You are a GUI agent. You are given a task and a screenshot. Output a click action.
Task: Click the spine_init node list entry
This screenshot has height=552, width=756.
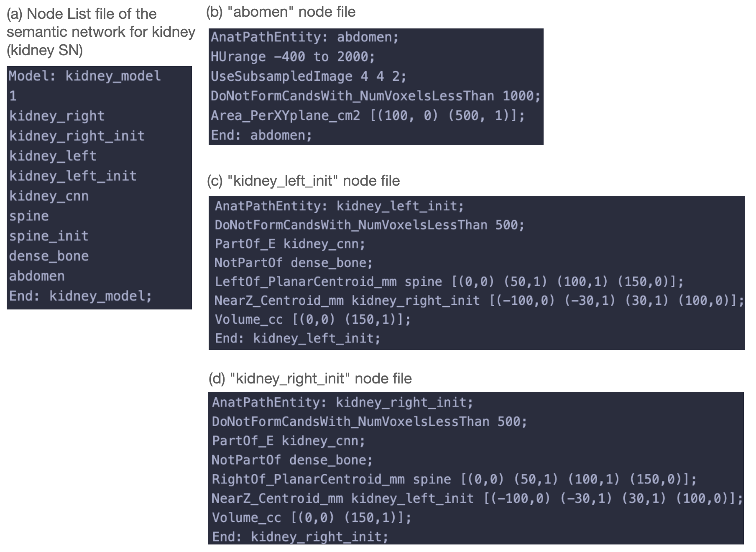49,236
